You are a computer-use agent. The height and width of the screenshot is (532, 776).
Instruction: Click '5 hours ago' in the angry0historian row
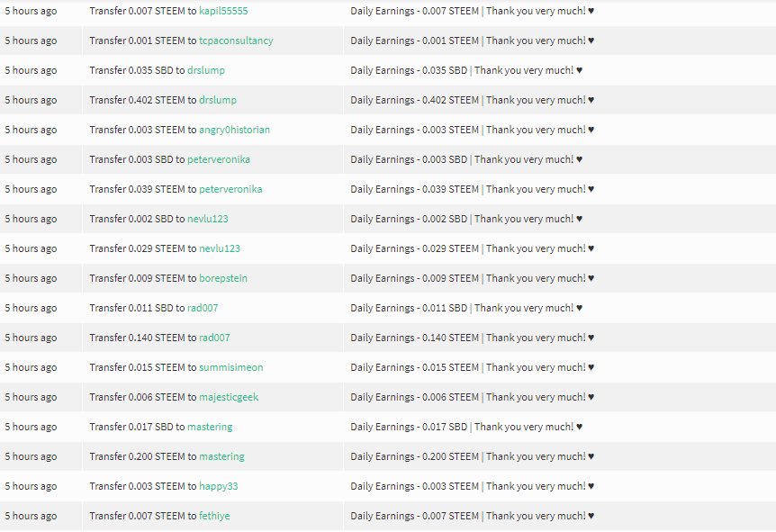tap(31, 130)
